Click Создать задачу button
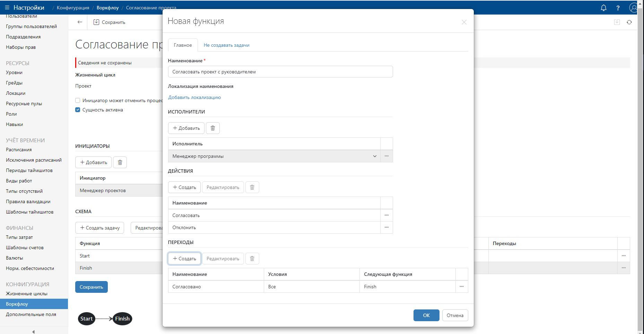Image resolution: width=644 pixels, height=334 pixels. [99, 228]
